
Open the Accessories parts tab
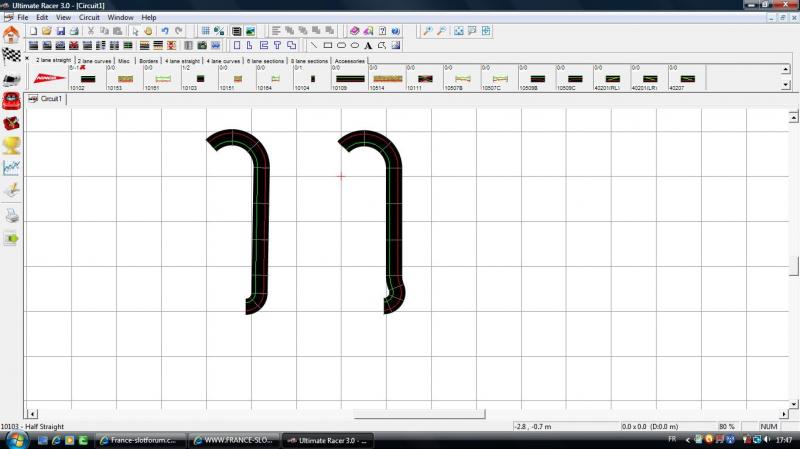[350, 61]
